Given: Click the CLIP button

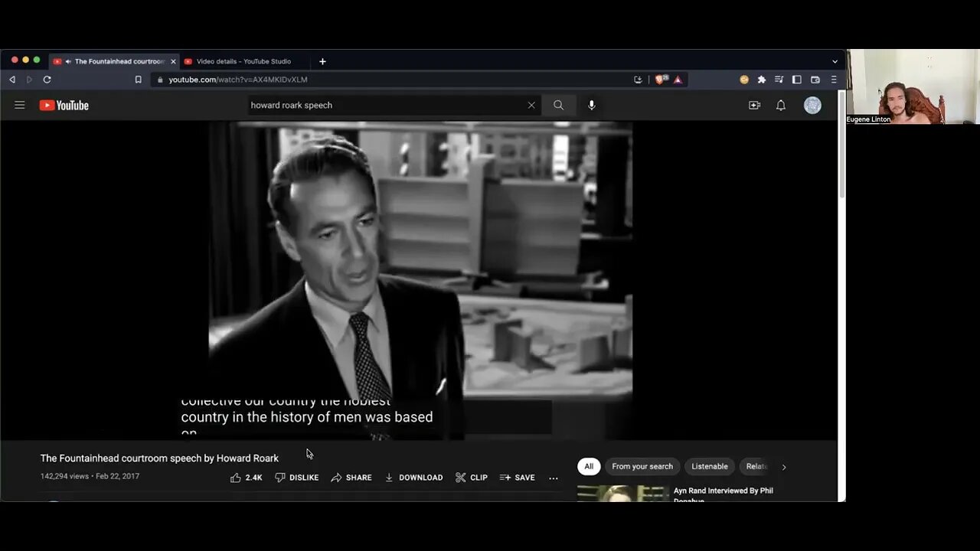Looking at the screenshot, I should 472,478.
